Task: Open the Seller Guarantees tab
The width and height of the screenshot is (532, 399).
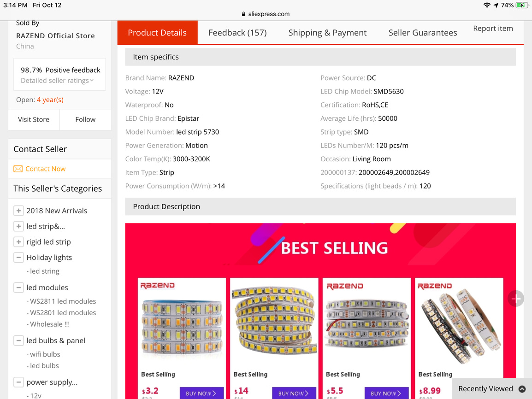Action: click(423, 33)
